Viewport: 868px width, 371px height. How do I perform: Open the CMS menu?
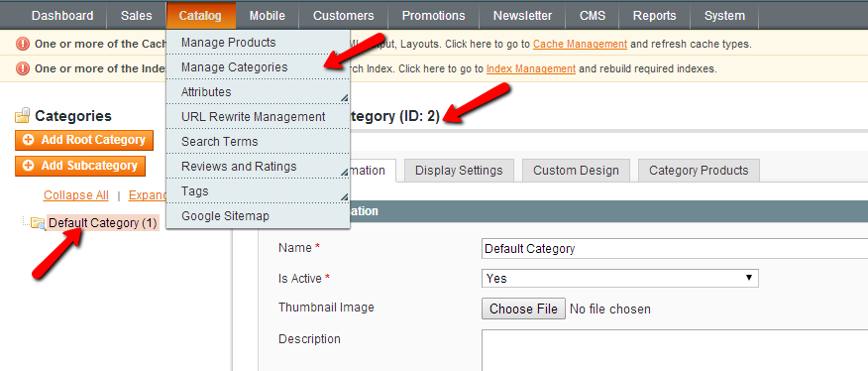tap(593, 16)
